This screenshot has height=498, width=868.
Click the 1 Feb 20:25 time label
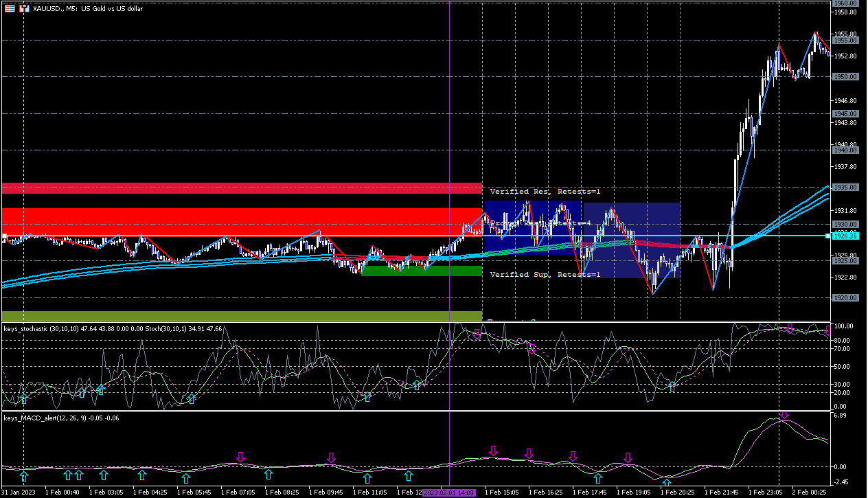(x=677, y=493)
